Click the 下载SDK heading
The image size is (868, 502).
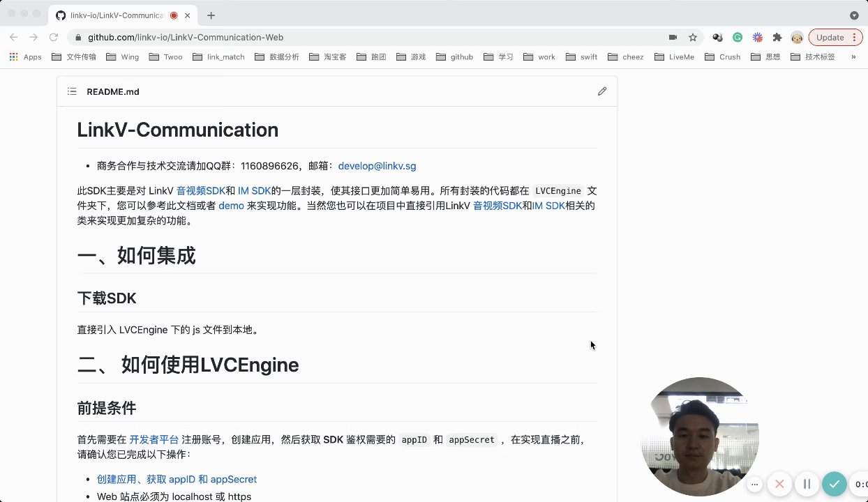pyautogui.click(x=107, y=298)
